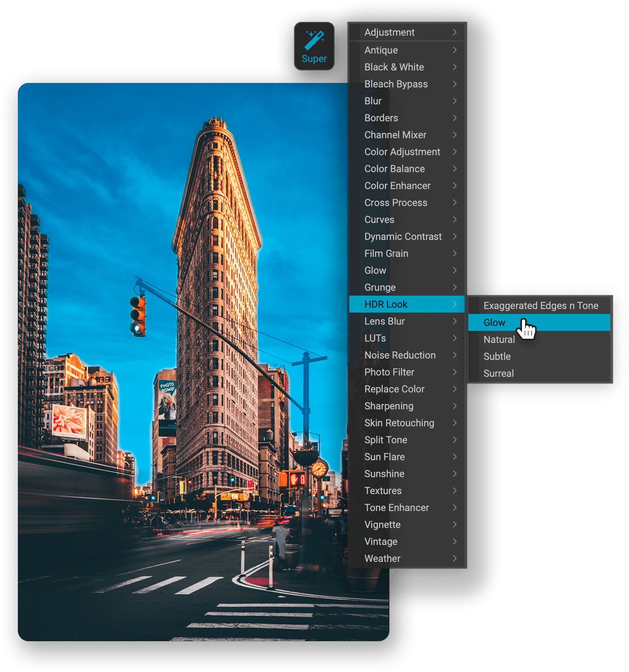629x672 pixels.
Task: Expand the Curves submenu arrow
Action: tap(454, 219)
